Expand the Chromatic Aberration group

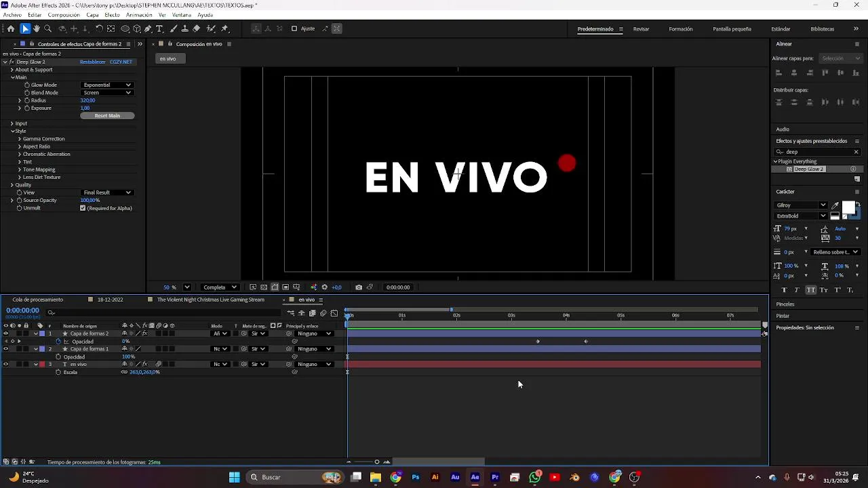point(20,154)
